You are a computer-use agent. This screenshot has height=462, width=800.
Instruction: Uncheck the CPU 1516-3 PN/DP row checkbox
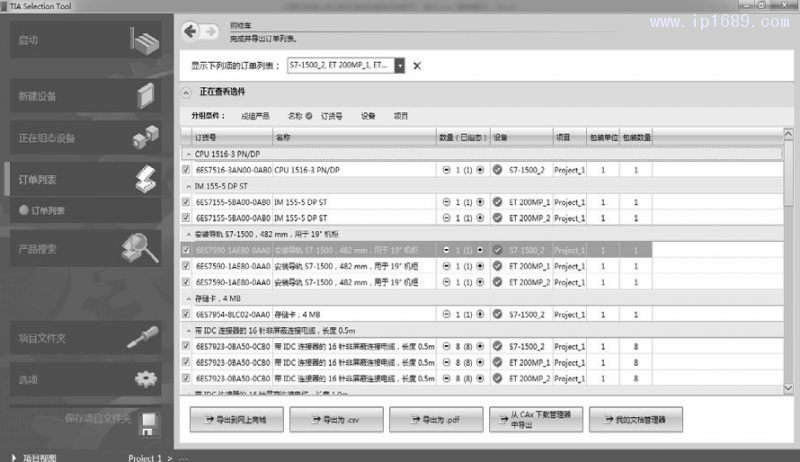pyautogui.click(x=186, y=170)
